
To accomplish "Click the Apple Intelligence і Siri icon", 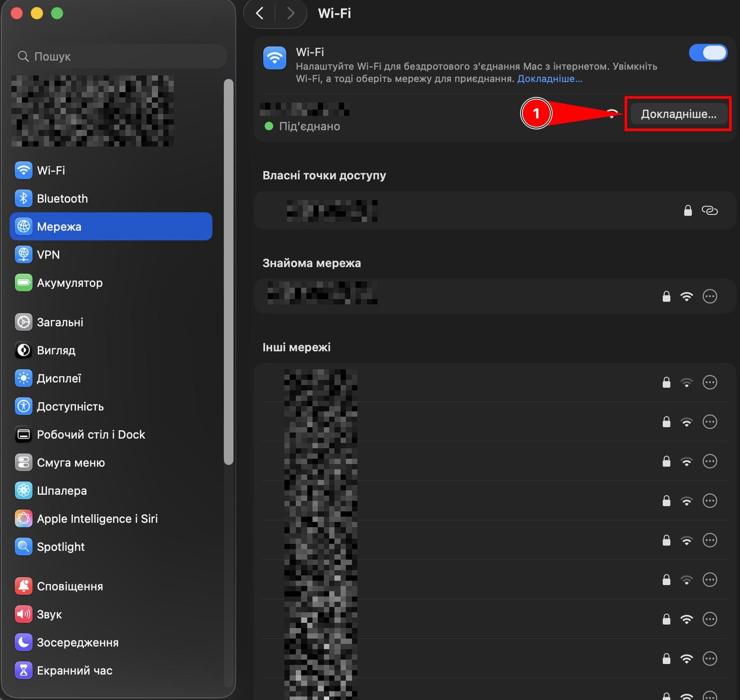I will click(24, 518).
